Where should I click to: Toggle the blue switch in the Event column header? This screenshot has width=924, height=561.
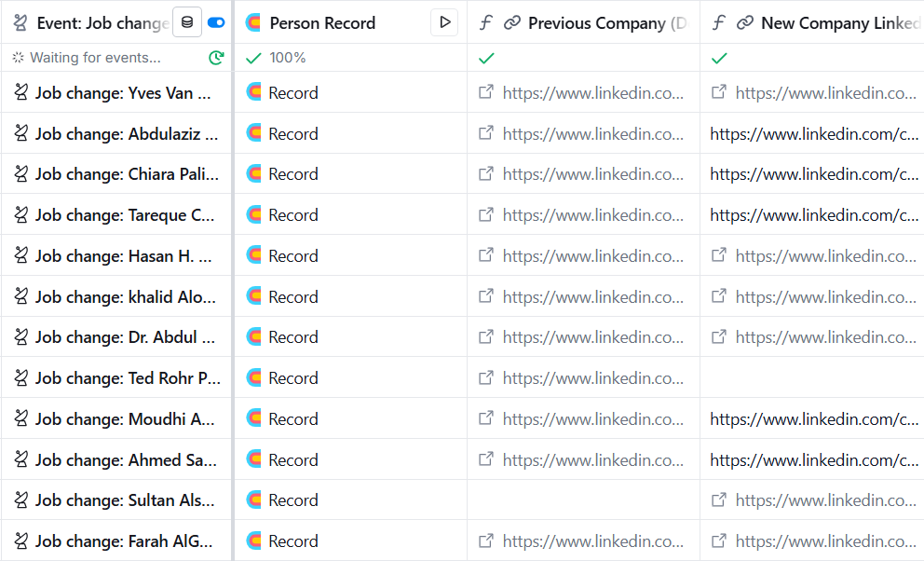[x=216, y=22]
